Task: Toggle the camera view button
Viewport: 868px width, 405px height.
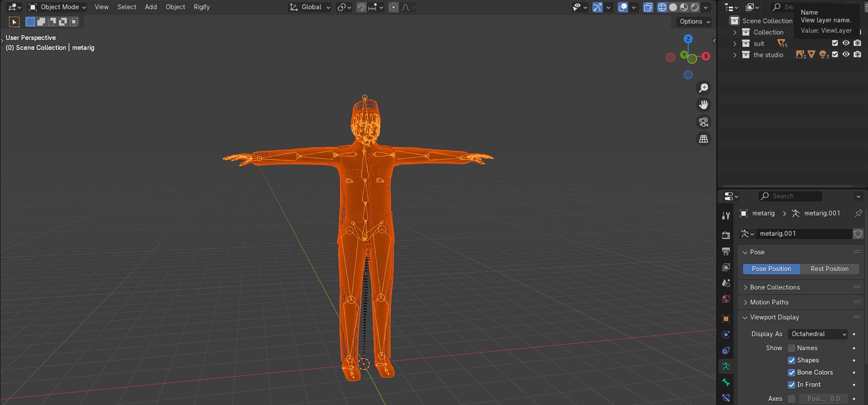Action: pyautogui.click(x=703, y=122)
